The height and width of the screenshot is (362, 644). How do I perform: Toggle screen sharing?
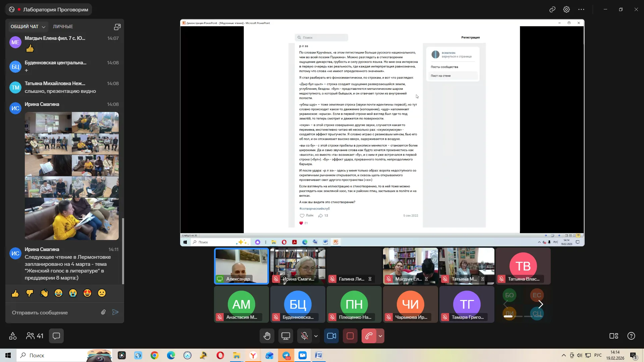pyautogui.click(x=286, y=336)
